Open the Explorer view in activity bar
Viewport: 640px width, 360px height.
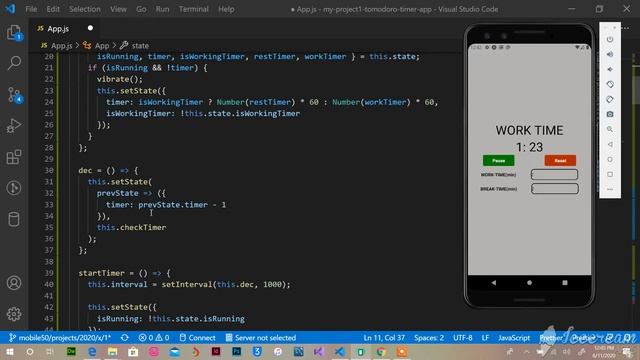pos(14,33)
